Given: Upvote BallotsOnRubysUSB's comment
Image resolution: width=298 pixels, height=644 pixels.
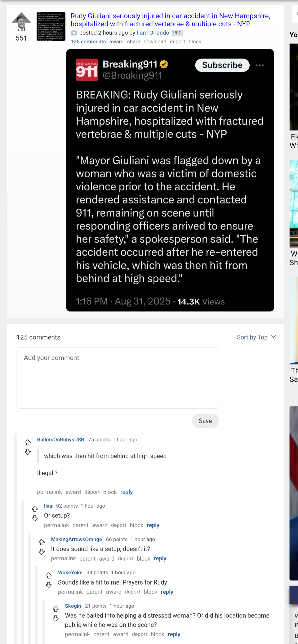Looking at the screenshot, I should [x=28, y=442].
